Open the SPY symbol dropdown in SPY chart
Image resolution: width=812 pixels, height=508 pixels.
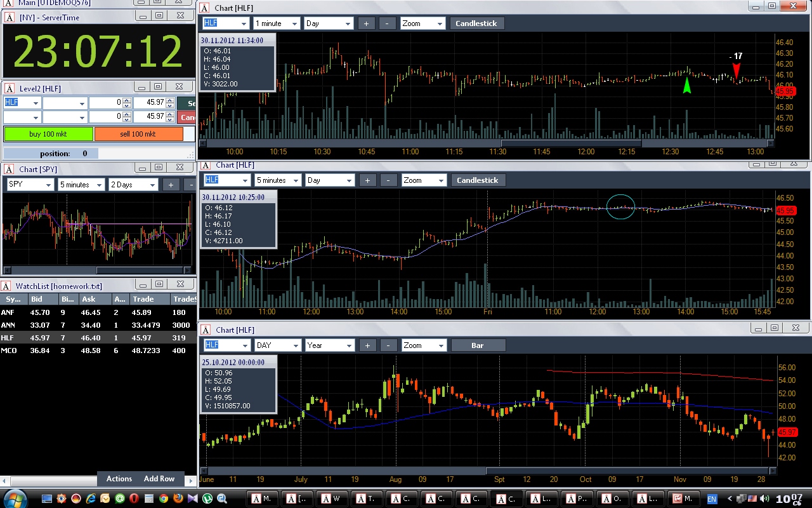point(48,185)
